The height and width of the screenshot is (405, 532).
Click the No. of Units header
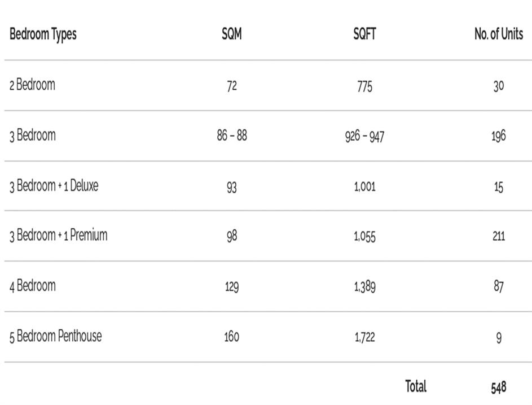tap(498, 34)
